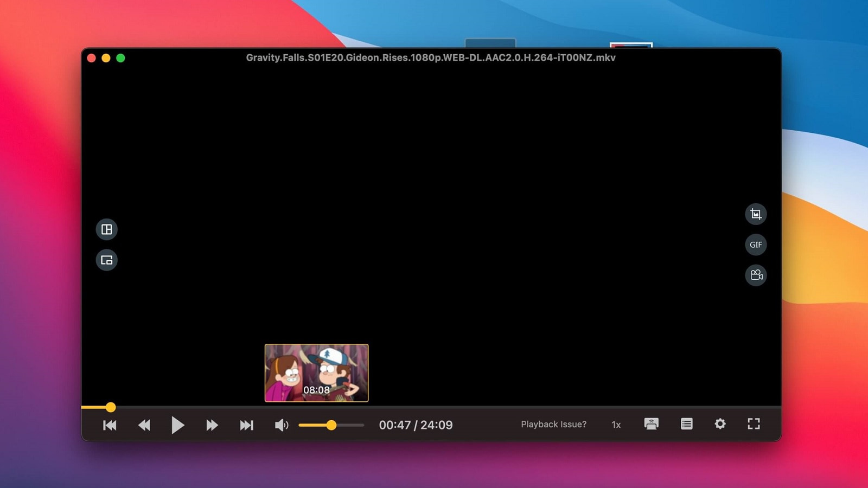Viewport: 868px width, 488px height.
Task: Enter fullscreen mode
Action: (x=754, y=424)
